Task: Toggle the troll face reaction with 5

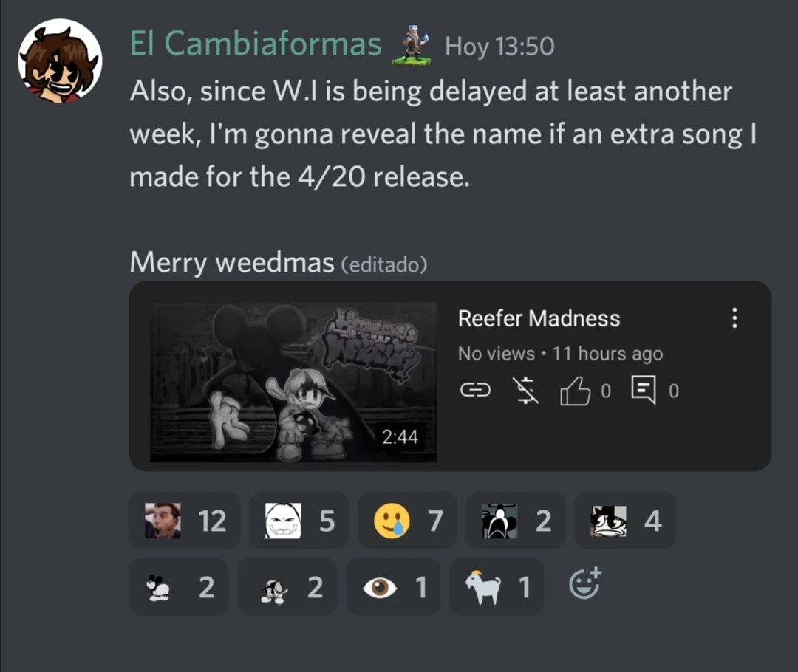Action: click(299, 521)
